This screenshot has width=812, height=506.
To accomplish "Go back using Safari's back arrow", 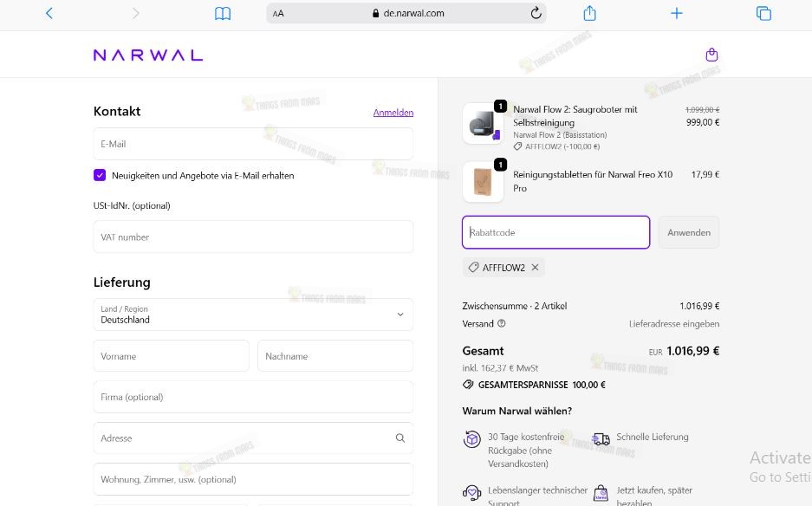I will pos(49,13).
